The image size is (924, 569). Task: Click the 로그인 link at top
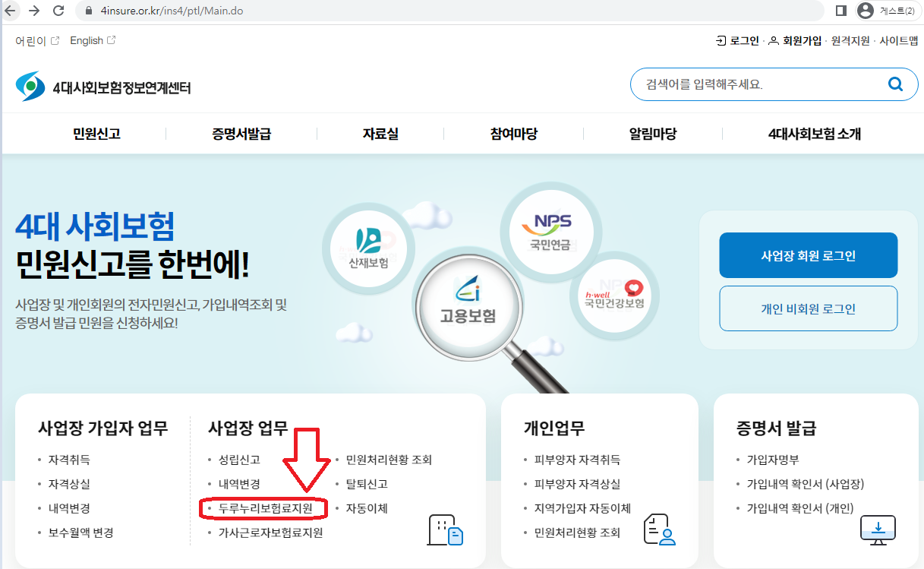(737, 41)
